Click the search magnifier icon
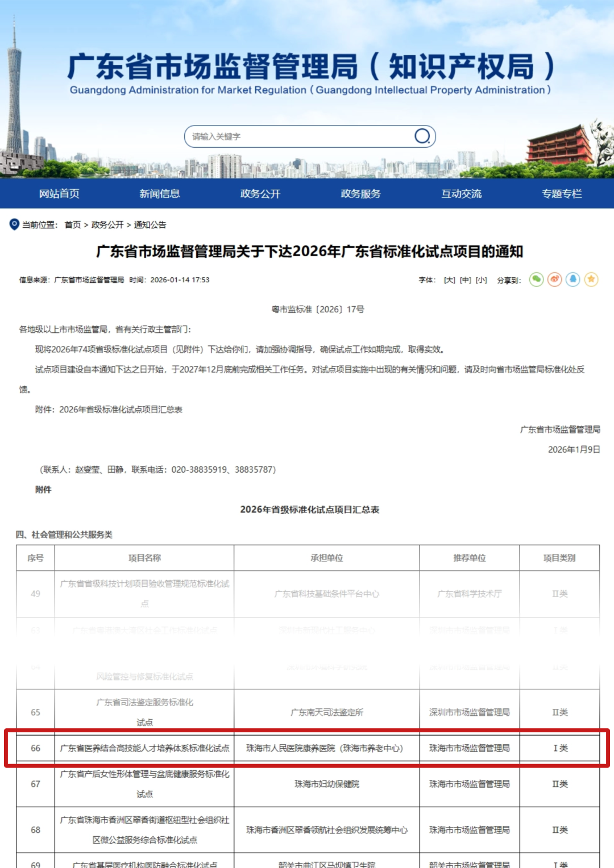Screen dimensions: 614x868 (x=422, y=136)
